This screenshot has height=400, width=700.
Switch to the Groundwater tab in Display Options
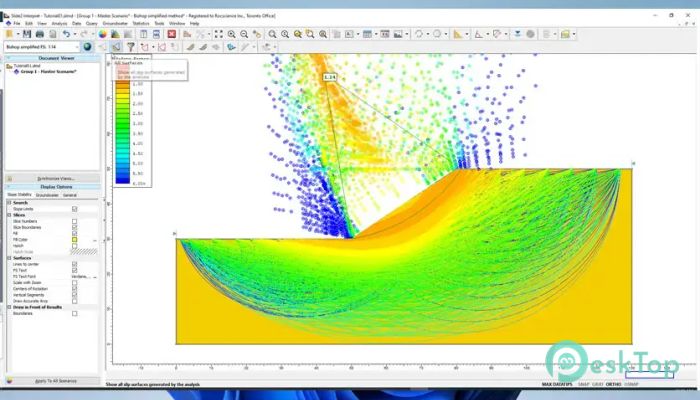pyautogui.click(x=46, y=195)
